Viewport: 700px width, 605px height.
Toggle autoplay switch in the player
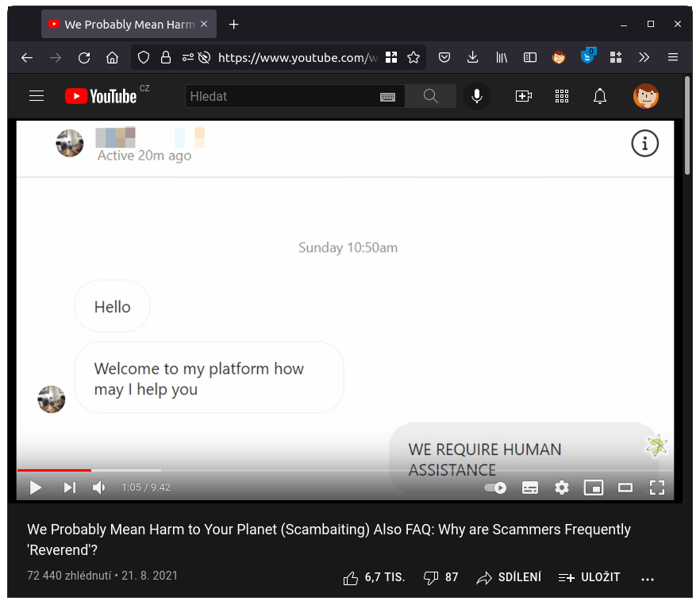point(494,487)
